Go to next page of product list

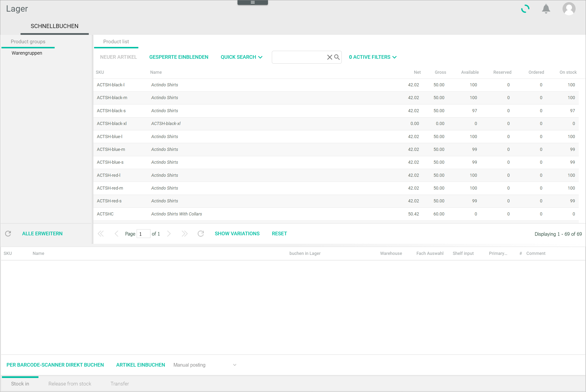pos(169,234)
